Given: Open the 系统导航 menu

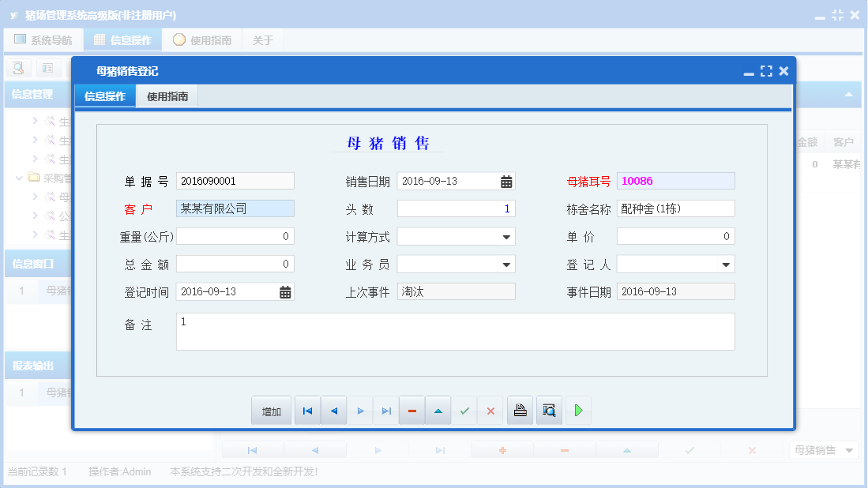Looking at the screenshot, I should pyautogui.click(x=43, y=39).
